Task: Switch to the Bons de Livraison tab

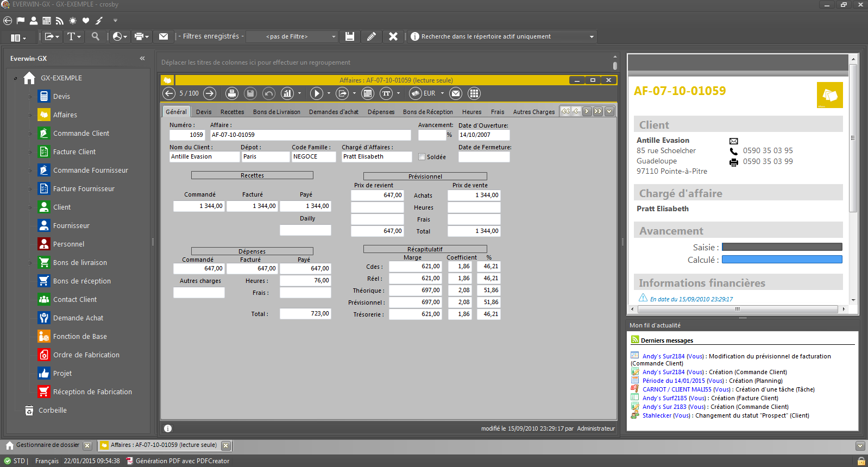Action: coord(276,112)
